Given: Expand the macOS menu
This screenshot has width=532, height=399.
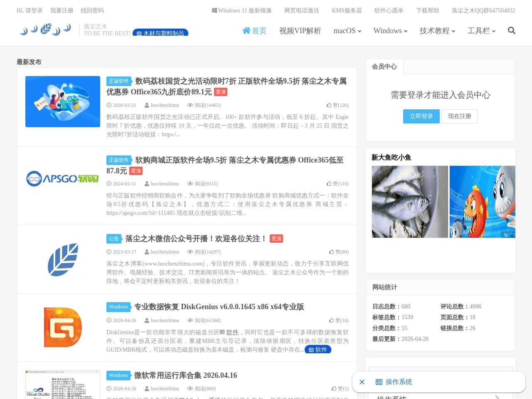Looking at the screenshot, I should coord(347,31).
